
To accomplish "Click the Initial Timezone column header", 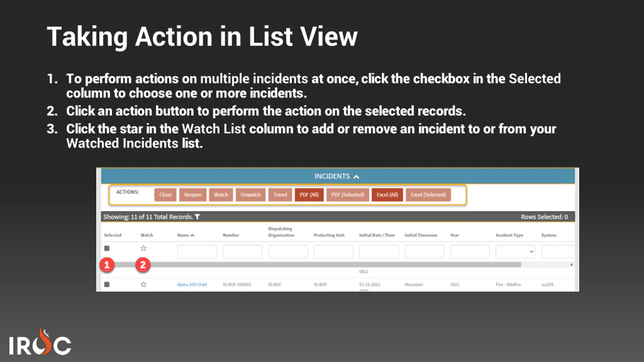I will tap(421, 235).
